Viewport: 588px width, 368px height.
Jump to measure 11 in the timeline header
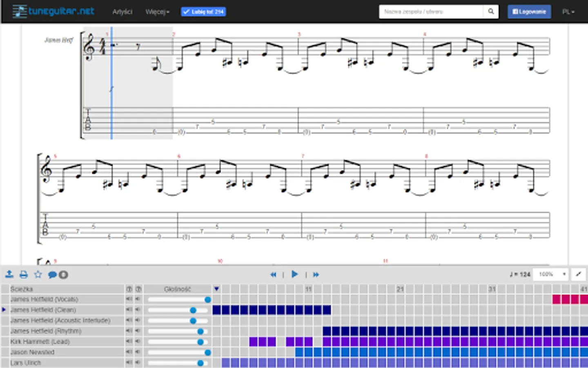point(308,289)
